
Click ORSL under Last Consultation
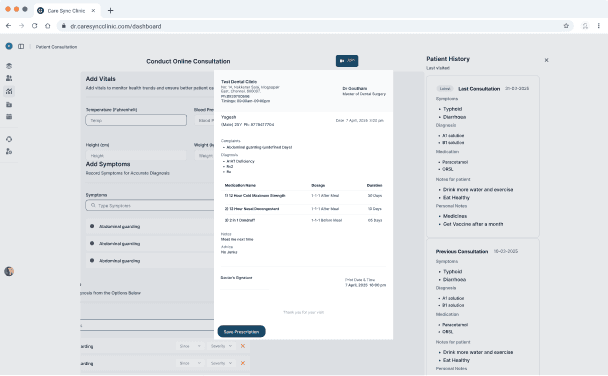[447, 169]
